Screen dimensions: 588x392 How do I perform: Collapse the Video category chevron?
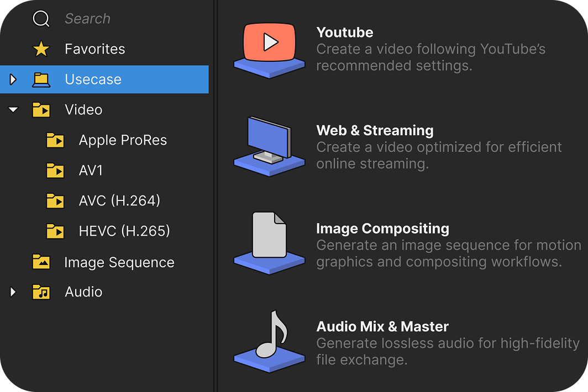click(x=13, y=109)
